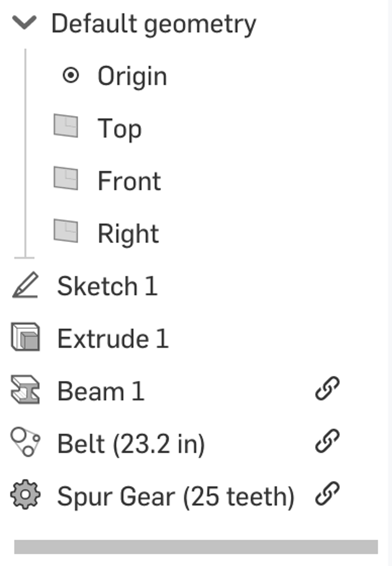
Task: Click the Spur Gear cog icon
Action: (25, 494)
